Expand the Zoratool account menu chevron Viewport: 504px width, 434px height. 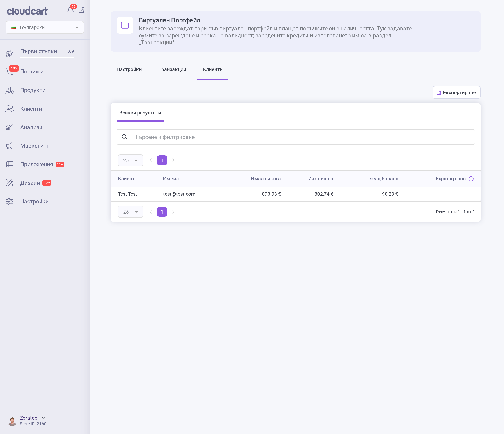click(44, 418)
